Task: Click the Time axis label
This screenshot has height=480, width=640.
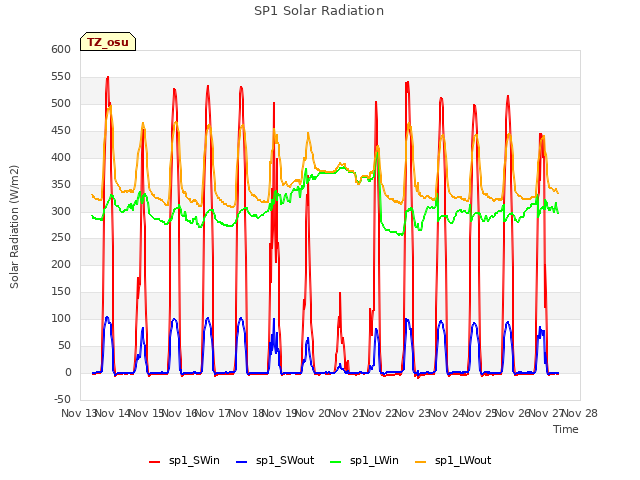Action: pyautogui.click(x=565, y=429)
